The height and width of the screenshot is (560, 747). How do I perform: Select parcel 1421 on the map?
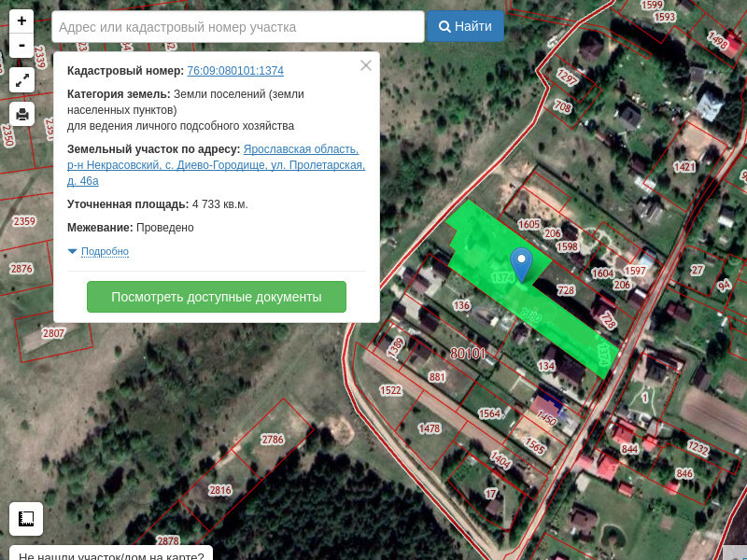pyautogui.click(x=684, y=166)
